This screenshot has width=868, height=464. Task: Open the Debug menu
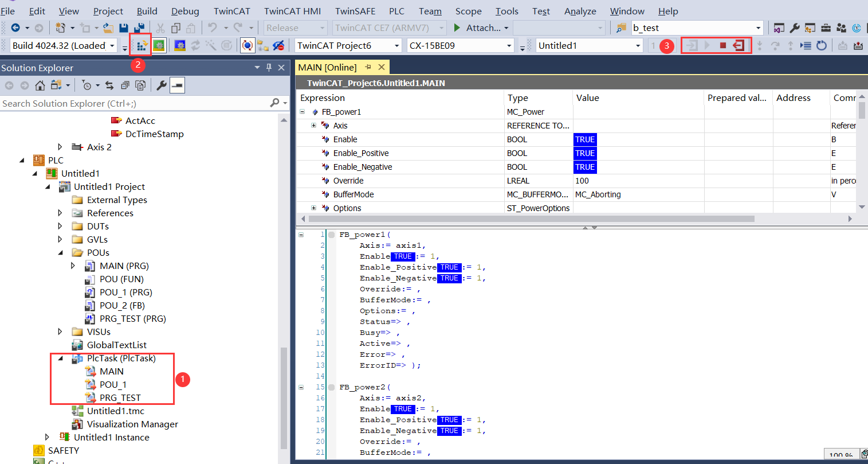pos(185,11)
